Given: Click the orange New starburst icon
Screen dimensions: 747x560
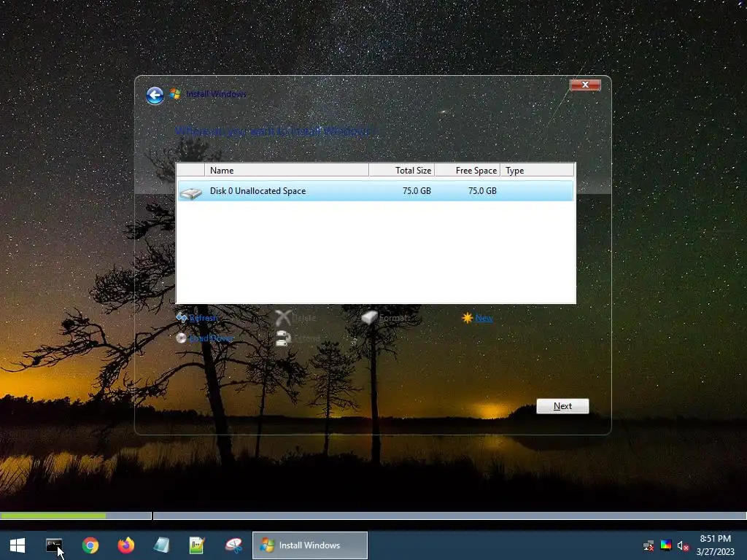Looking at the screenshot, I should pos(468,318).
